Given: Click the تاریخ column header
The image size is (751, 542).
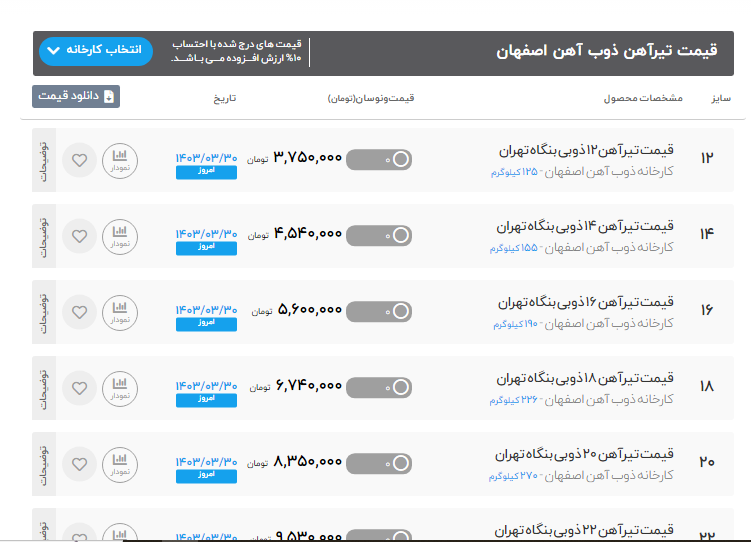Looking at the screenshot, I should 222,99.
